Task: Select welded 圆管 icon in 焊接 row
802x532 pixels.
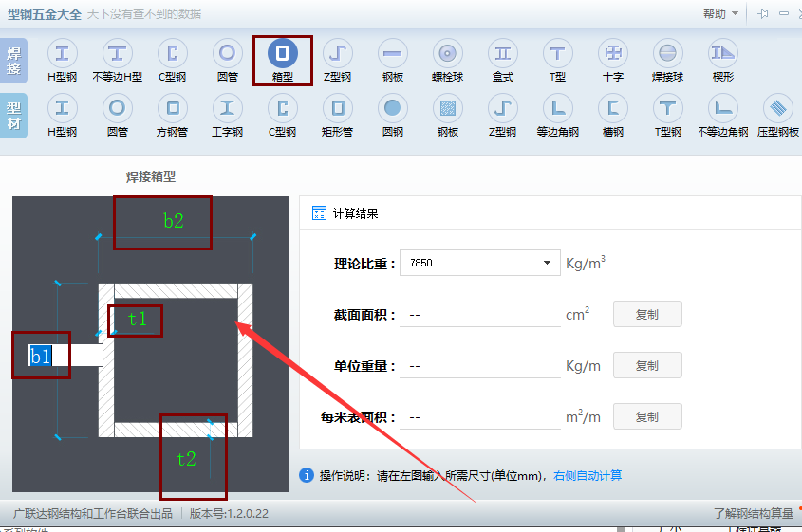Action: tap(227, 53)
